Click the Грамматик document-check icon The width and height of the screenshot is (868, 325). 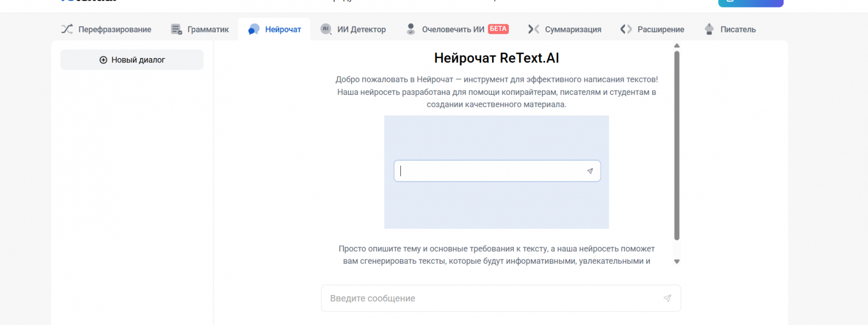176,29
